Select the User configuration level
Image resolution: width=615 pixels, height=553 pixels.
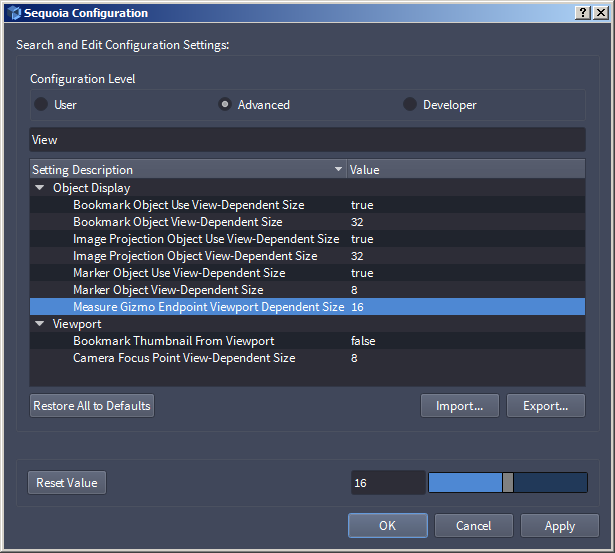41,104
